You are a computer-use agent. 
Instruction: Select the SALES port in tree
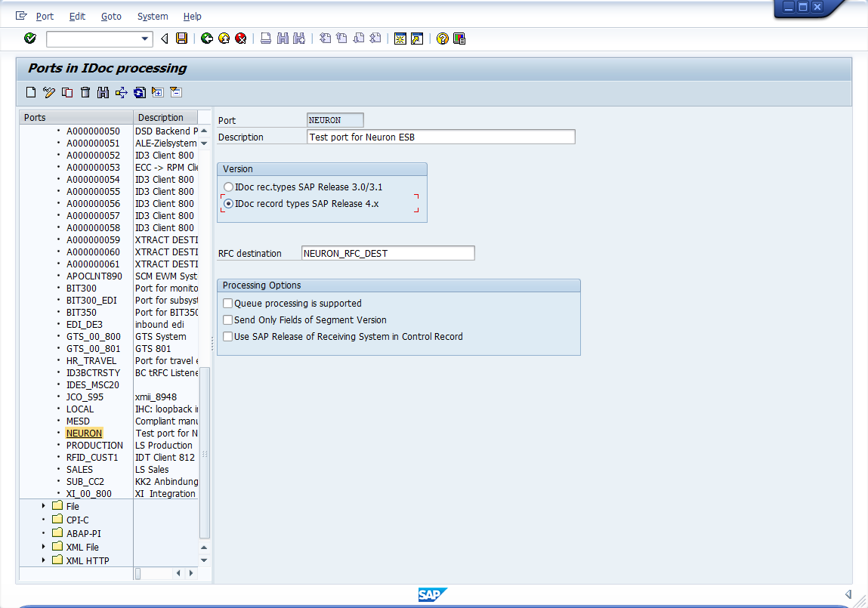point(80,469)
